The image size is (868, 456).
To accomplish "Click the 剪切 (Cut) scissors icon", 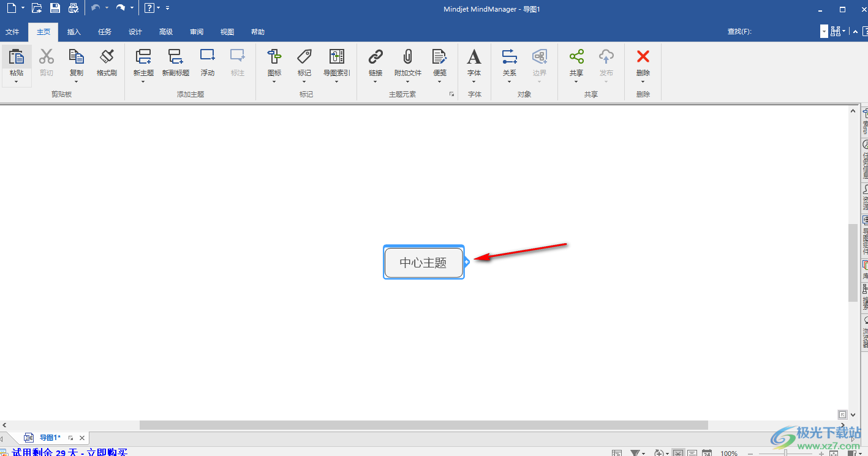I will tap(47, 57).
